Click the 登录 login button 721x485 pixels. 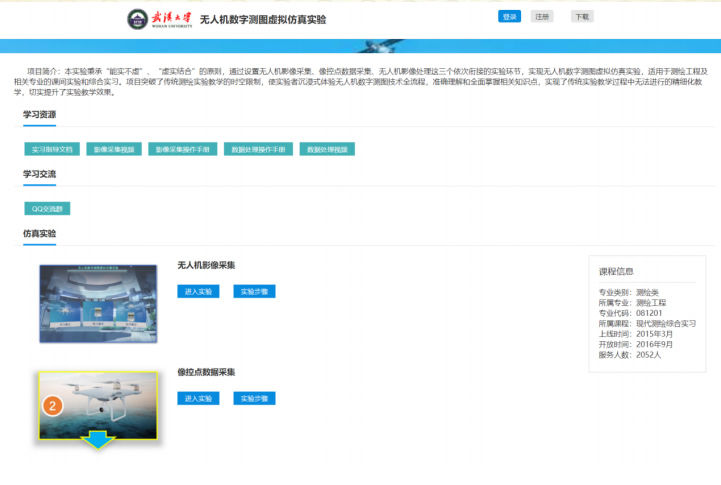tap(509, 17)
